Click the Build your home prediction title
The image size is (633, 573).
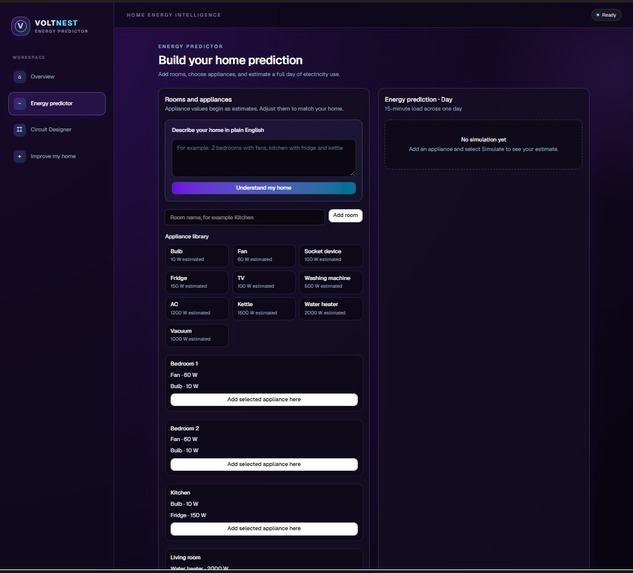pyautogui.click(x=230, y=60)
